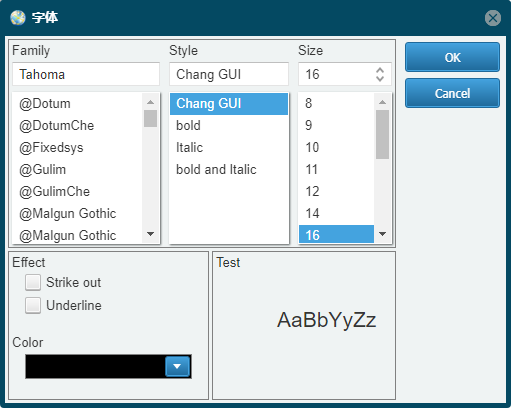Open the Color dropdown arrow
511x408 pixels.
177,366
